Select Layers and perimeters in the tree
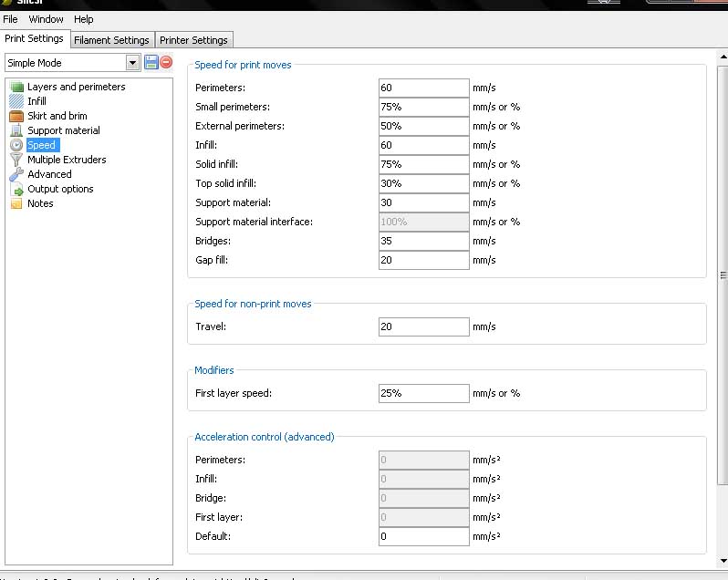This screenshot has width=728, height=580. point(76,87)
